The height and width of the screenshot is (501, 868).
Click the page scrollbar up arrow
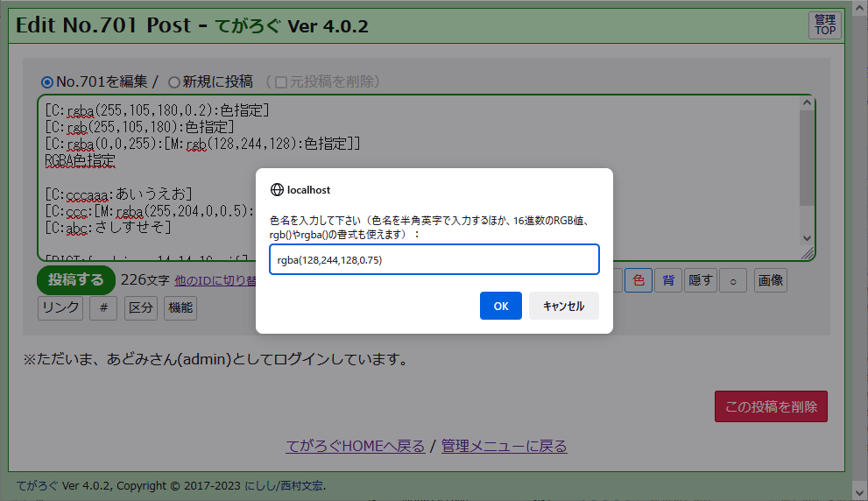click(x=860, y=8)
